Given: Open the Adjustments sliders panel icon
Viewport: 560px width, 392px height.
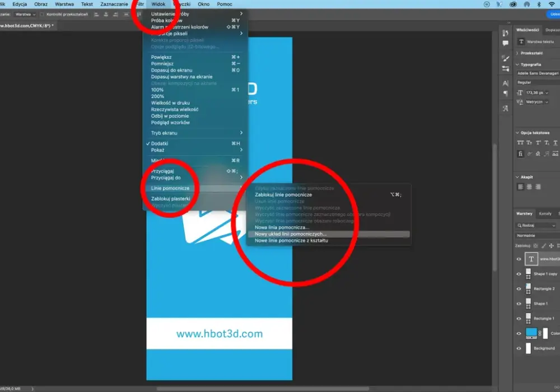Looking at the screenshot, I should coord(505,68).
